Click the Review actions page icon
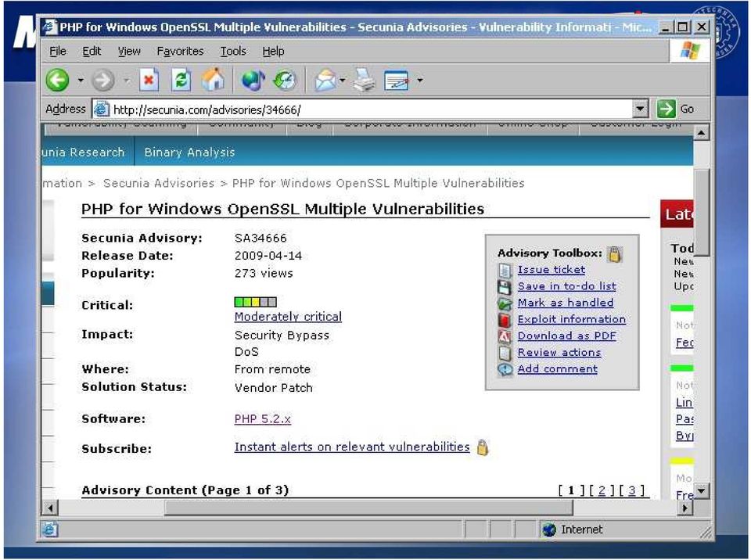Viewport: 751px width, 560px height. 505,353
